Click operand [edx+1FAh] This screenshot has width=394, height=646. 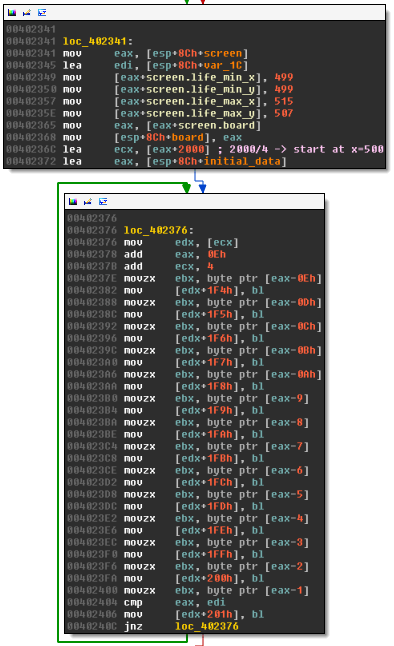(206, 434)
